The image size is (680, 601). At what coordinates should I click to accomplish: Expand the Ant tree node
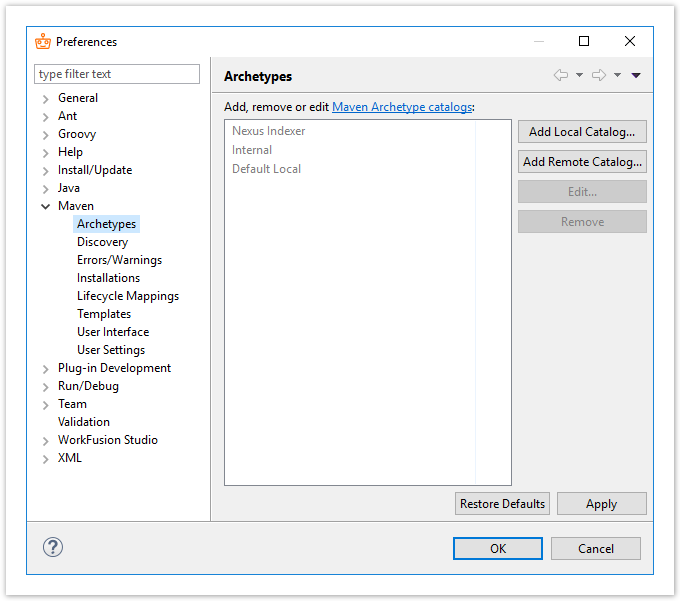(x=46, y=117)
